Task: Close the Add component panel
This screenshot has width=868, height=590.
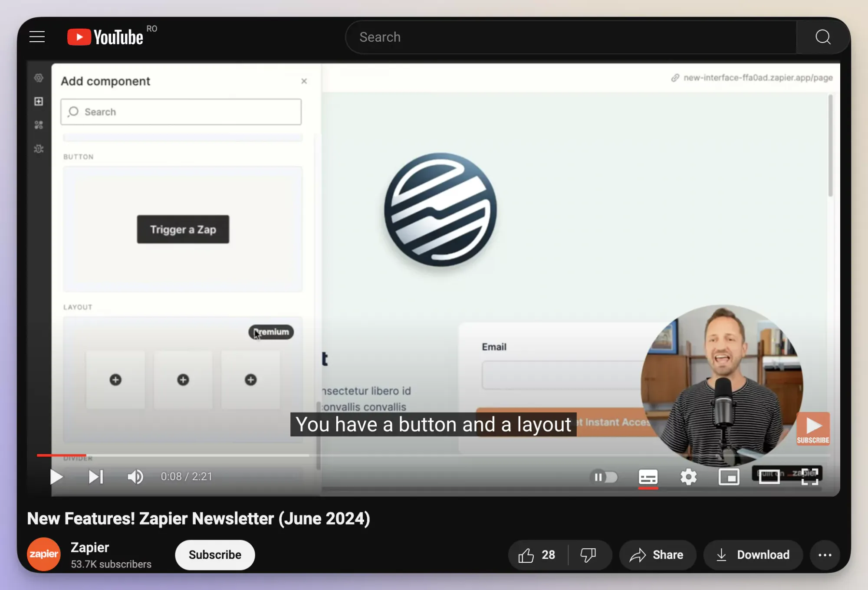Action: click(304, 81)
